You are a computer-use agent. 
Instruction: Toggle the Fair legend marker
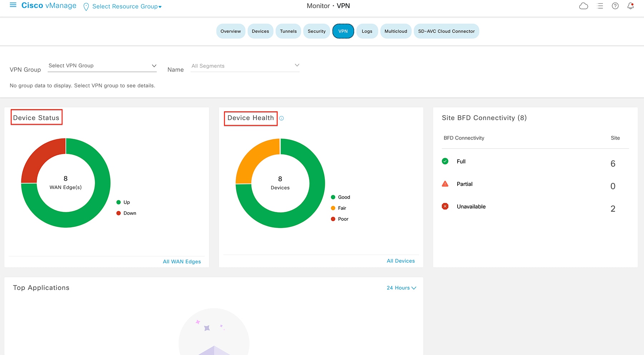pyautogui.click(x=333, y=208)
